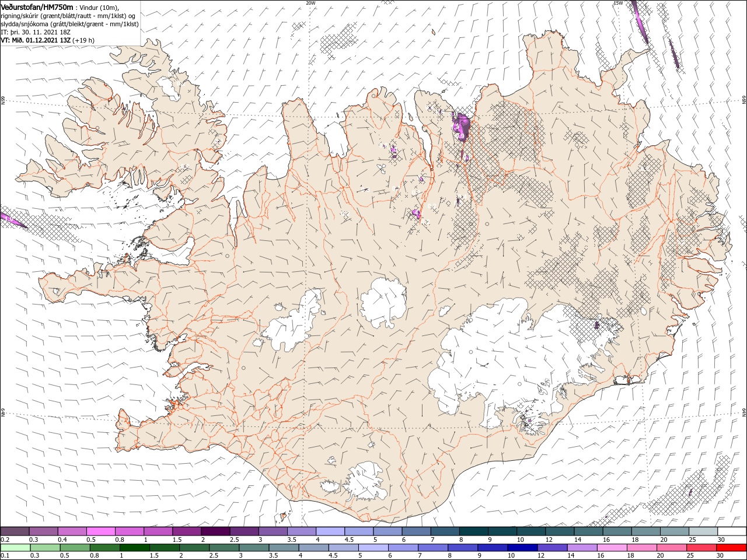Viewport: 747px width, 560px height.
Task: Select the 20 pink swatch in bottom legend
Action: coord(671,548)
